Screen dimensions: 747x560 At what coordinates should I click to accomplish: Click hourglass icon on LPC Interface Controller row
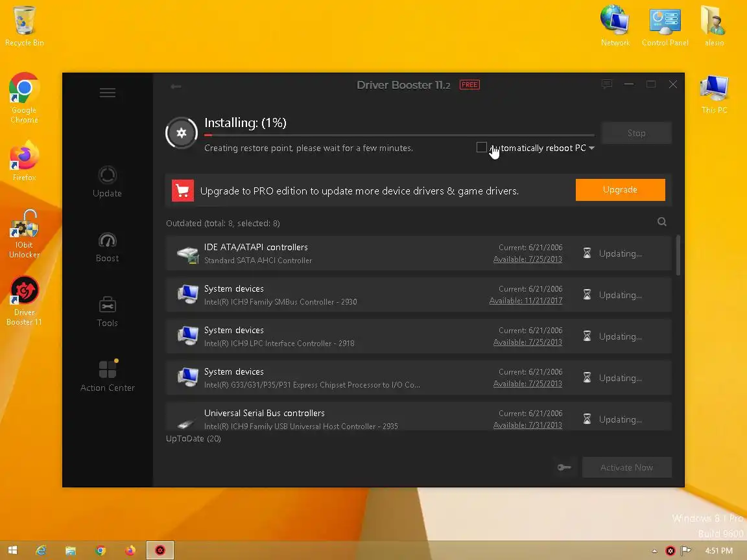click(587, 336)
